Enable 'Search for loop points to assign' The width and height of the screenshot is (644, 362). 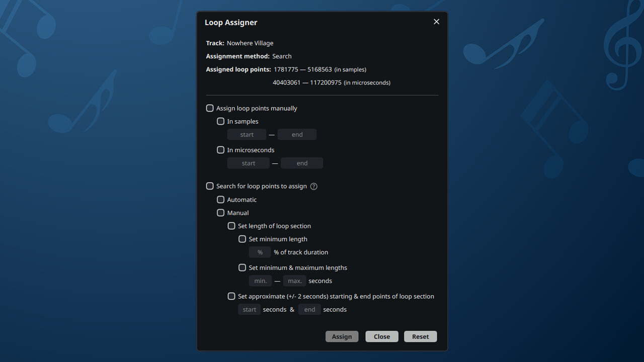point(210,186)
